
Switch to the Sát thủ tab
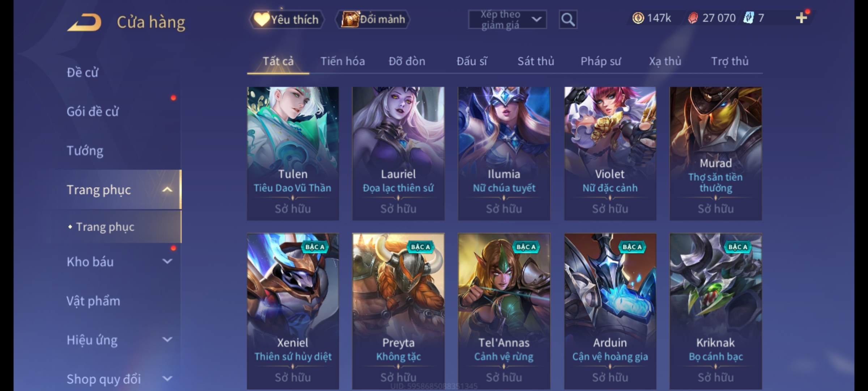pyautogui.click(x=536, y=61)
